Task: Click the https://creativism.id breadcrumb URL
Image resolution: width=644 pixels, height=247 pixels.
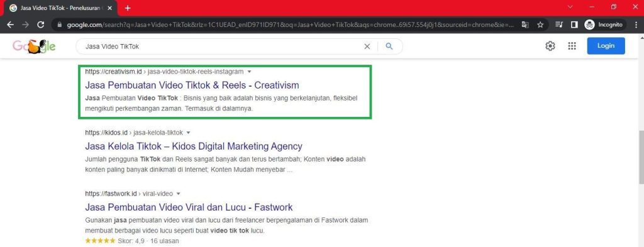Action: [113, 72]
